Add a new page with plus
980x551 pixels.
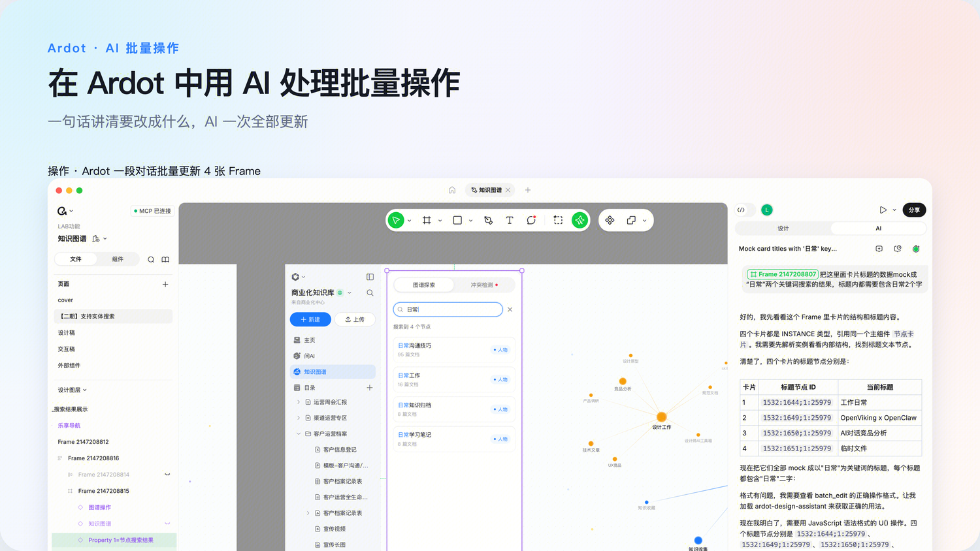[x=165, y=284]
